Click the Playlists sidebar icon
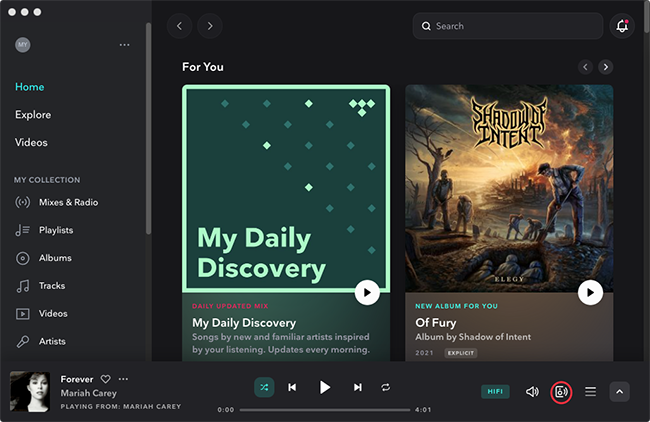 click(x=23, y=230)
